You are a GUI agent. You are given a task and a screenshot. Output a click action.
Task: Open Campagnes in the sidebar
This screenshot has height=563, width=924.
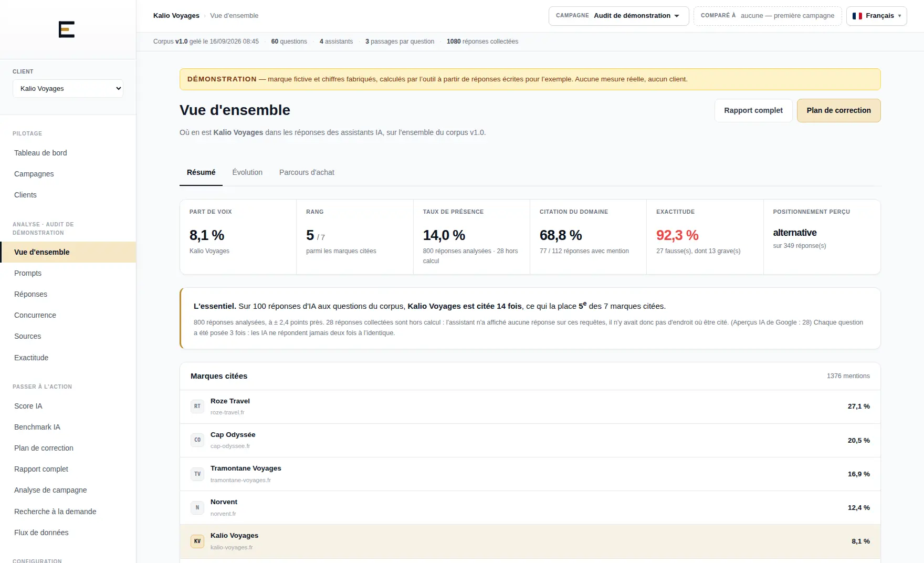pyautogui.click(x=68, y=174)
